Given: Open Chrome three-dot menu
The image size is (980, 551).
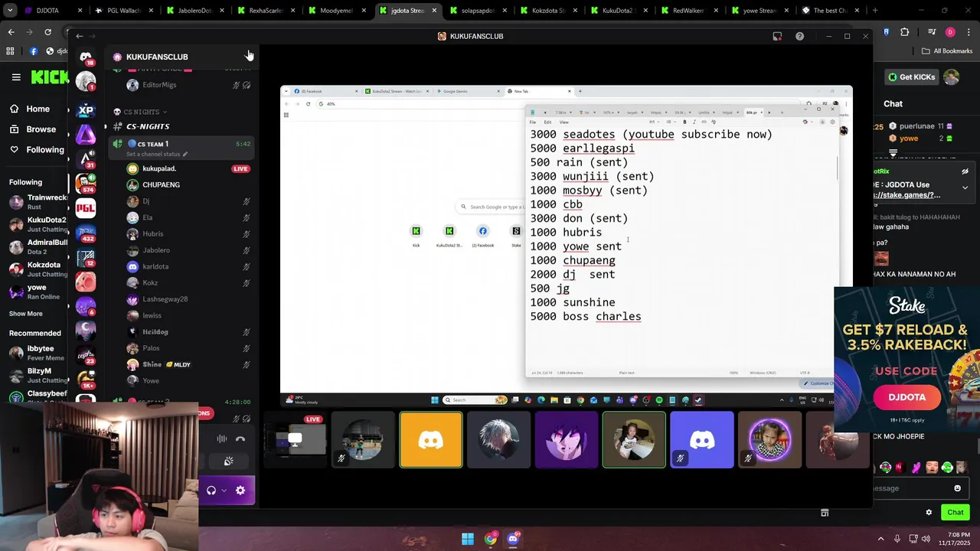Looking at the screenshot, I should click(969, 32).
